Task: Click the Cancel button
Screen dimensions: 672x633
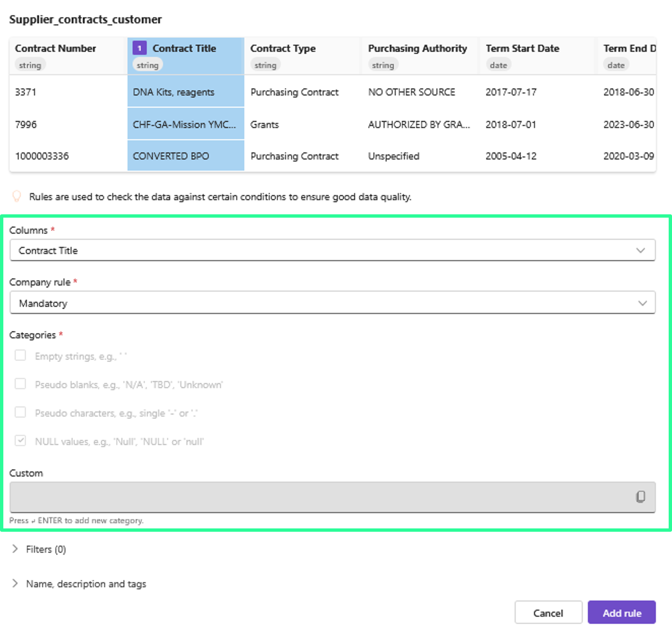Action: tap(548, 613)
